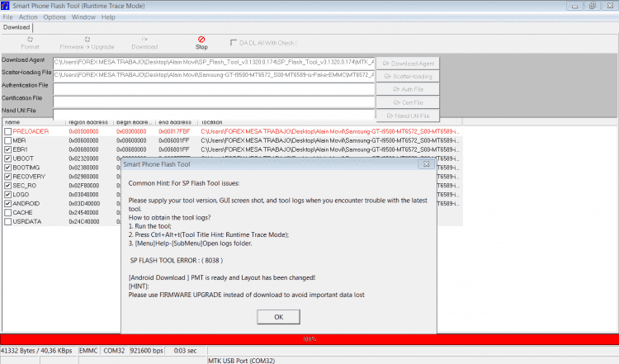Click the Auth File button
Screen dimensions: 619x364
(x=408, y=89)
